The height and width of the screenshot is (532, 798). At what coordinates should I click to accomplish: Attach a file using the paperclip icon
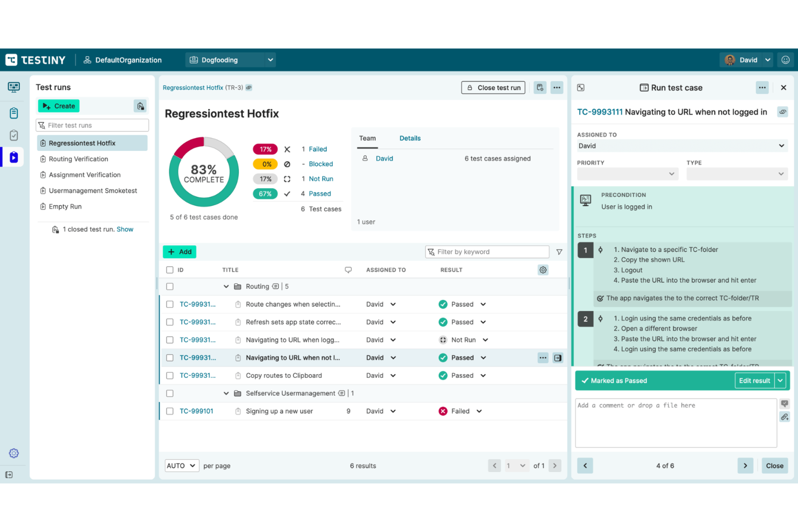pos(785,417)
